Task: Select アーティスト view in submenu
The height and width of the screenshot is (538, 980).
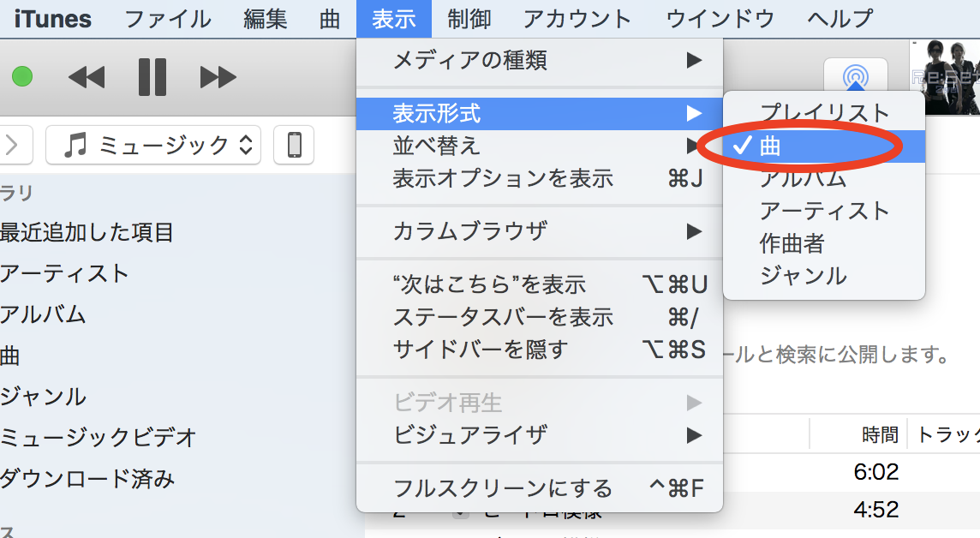Action: 824,212
